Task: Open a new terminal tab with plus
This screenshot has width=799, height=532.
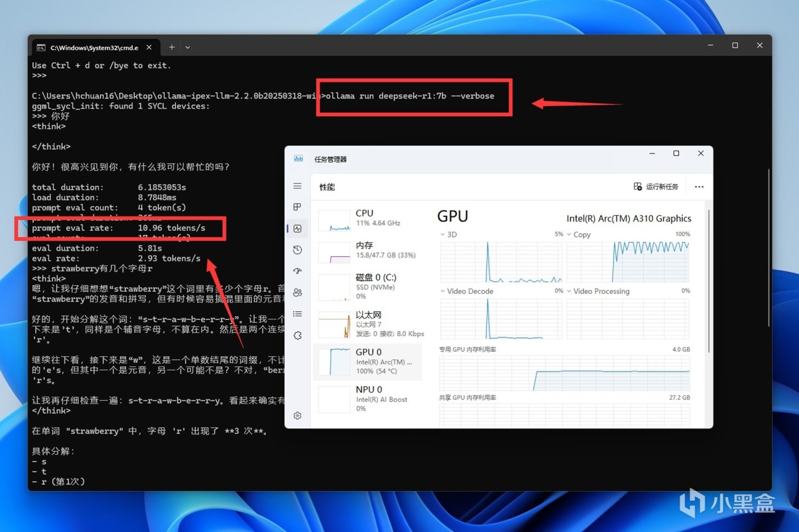Action: pos(172,47)
